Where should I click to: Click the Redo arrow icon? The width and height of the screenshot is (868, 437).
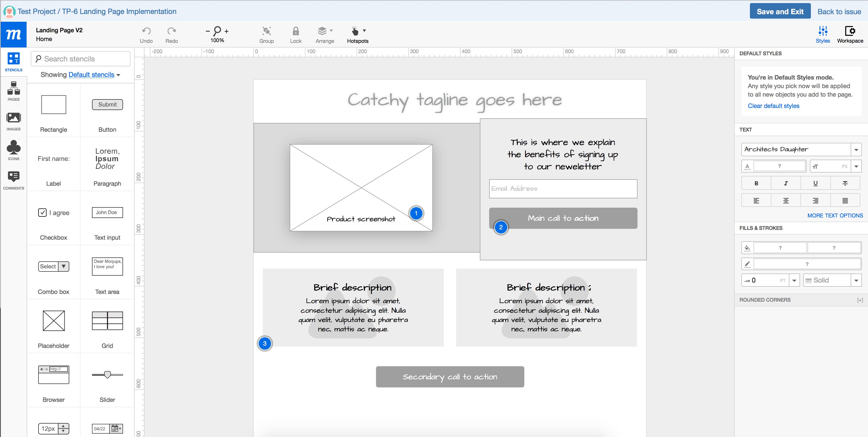172,31
